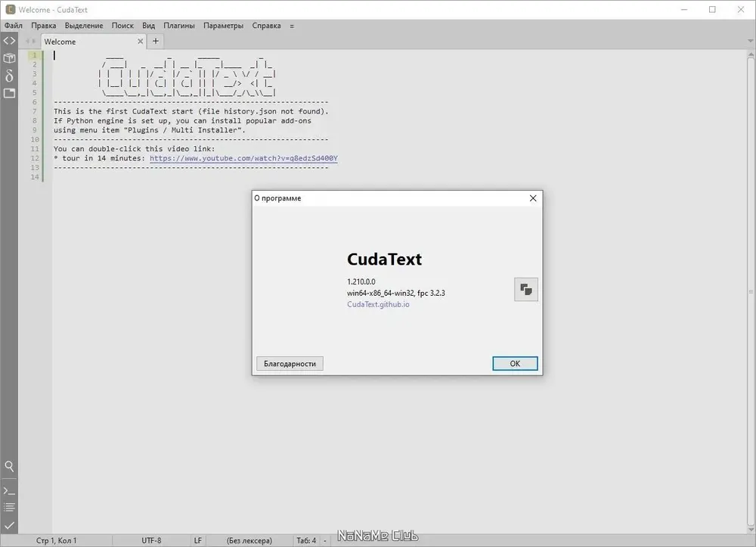Click the CudaText app icon in title bar
756x547 pixels.
(10, 9)
